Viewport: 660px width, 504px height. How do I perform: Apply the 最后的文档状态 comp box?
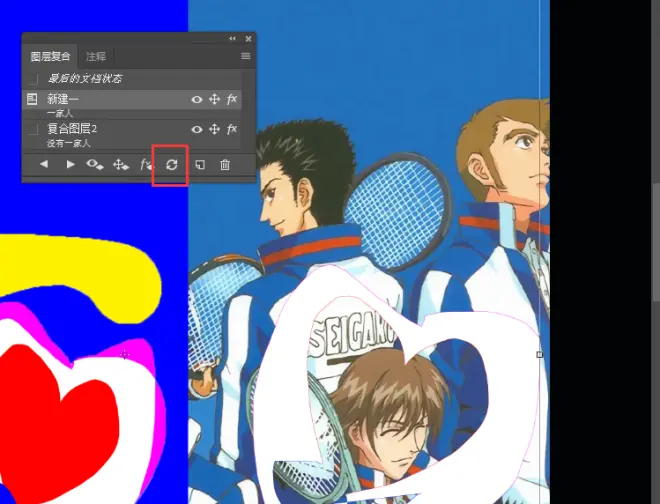click(33, 79)
